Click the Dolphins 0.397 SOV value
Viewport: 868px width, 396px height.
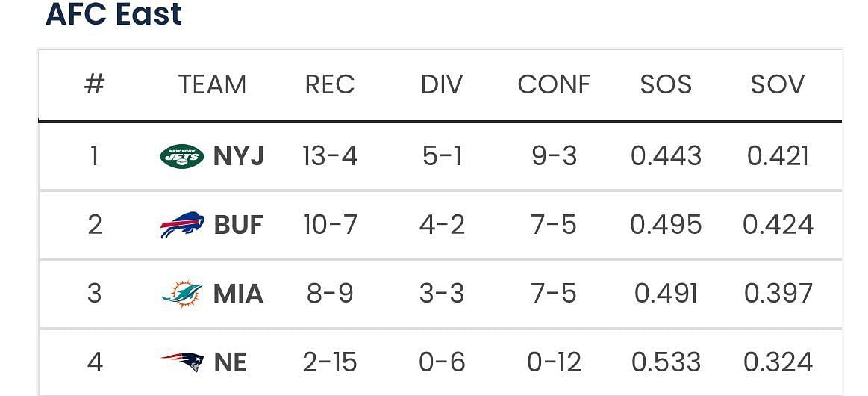click(x=778, y=294)
